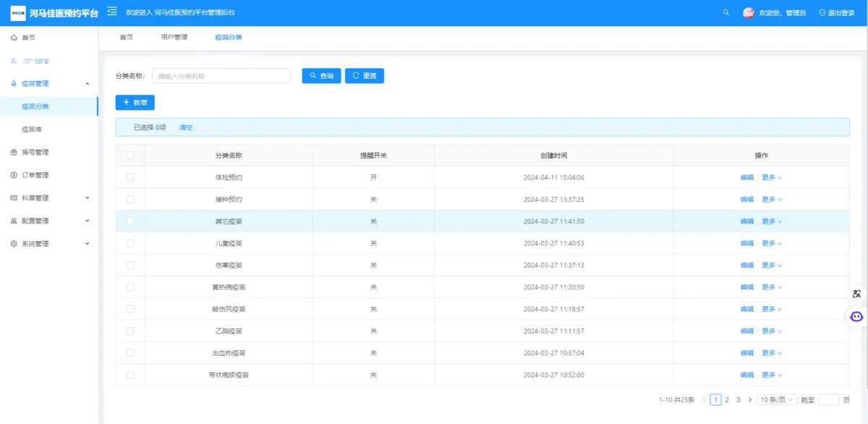868x424 pixels.
Task: Check the box for 出血热疫苗 row
Action: pyautogui.click(x=130, y=353)
